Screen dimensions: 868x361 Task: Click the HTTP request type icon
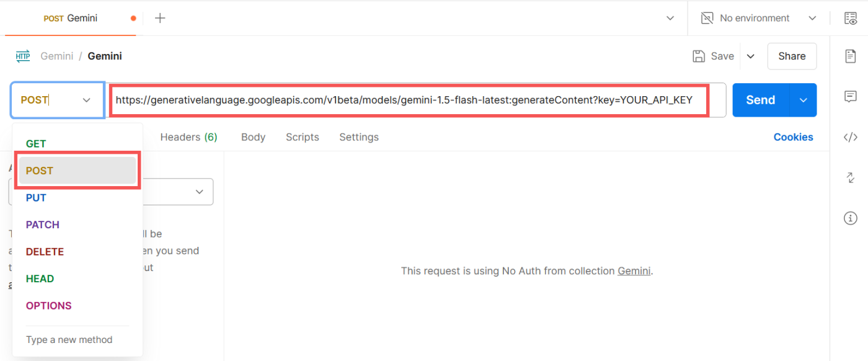click(x=23, y=56)
